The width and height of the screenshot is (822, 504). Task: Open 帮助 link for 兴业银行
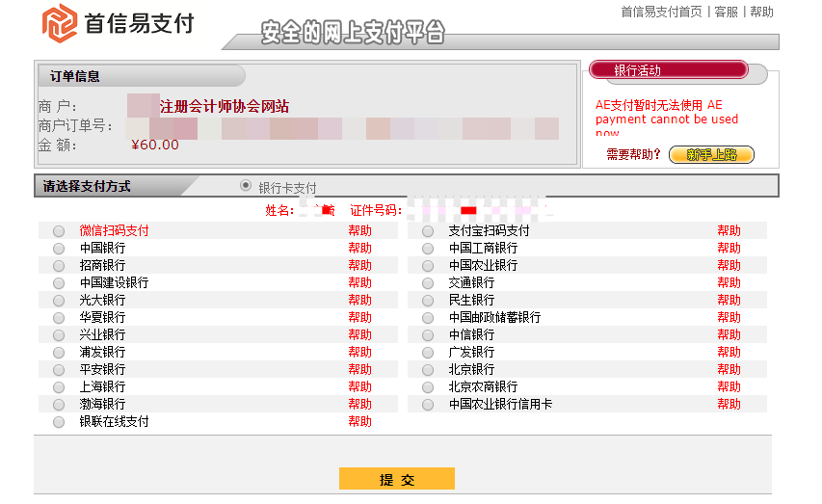360,334
